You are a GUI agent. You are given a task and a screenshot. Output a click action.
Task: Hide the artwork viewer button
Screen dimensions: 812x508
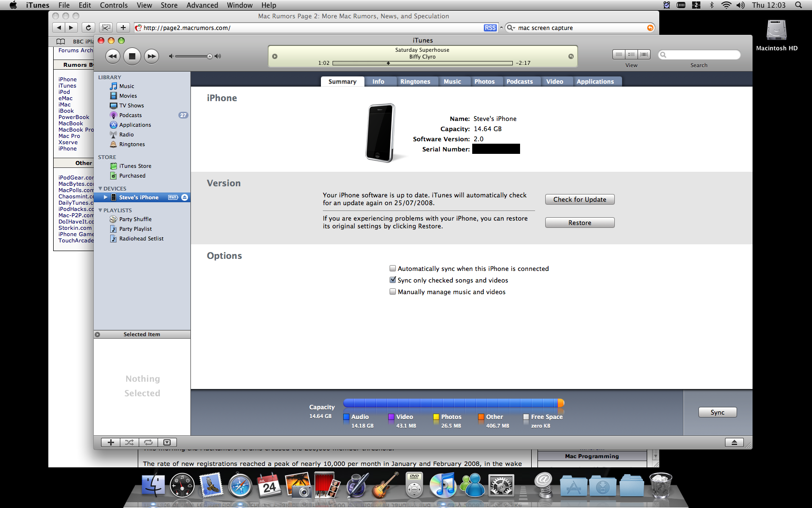pos(167,442)
